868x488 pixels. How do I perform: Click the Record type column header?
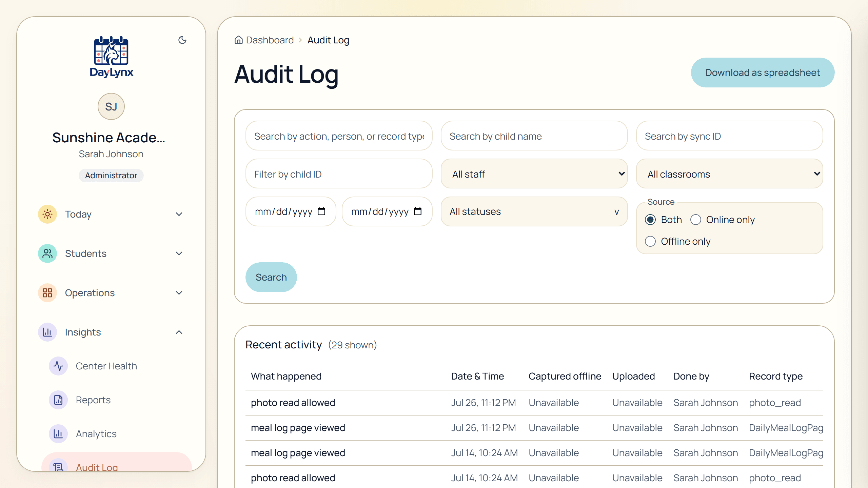(x=776, y=376)
